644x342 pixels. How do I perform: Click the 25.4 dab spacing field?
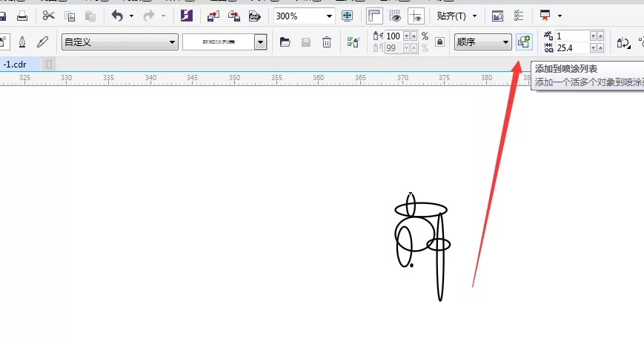[573, 48]
